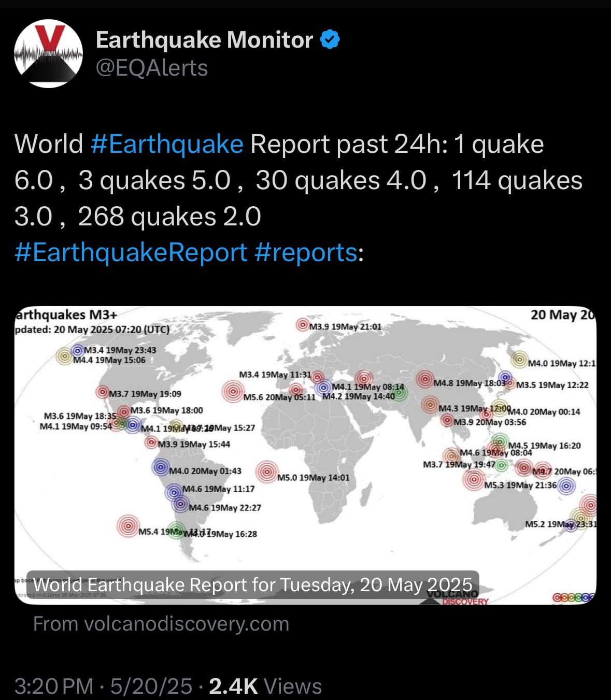The image size is (611, 700).
Task: Open the World Earthquake Report card title
Action: click(x=253, y=584)
